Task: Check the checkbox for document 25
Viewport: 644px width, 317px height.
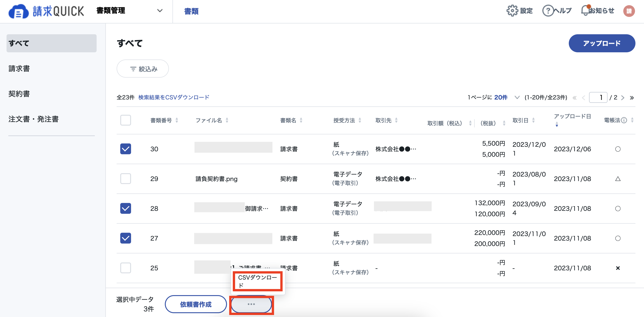Action: tap(125, 268)
